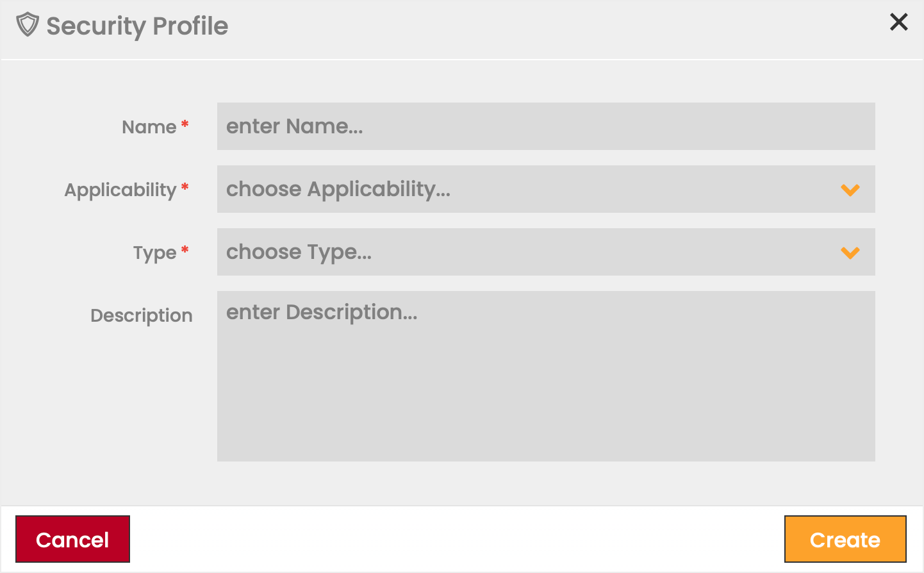Image resolution: width=924 pixels, height=573 pixels.
Task: Click the "choose Type..." placeholder text
Action: [299, 252]
